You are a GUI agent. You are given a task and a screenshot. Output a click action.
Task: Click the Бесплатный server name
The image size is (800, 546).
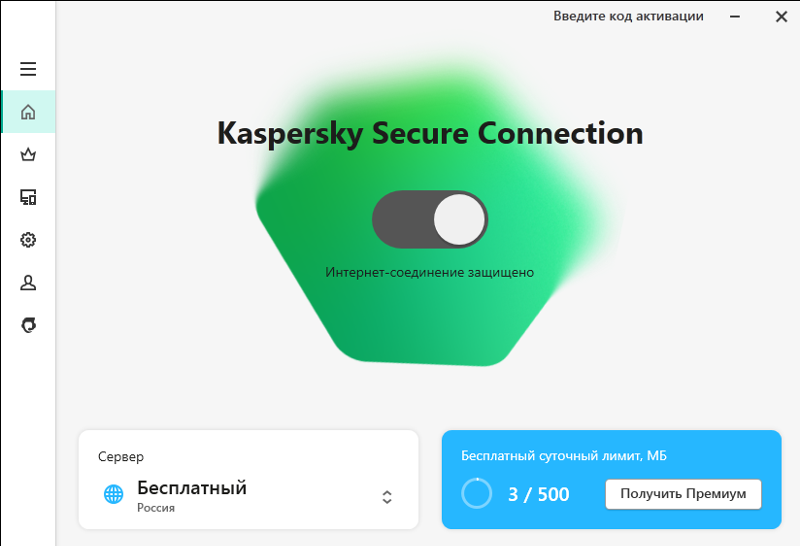pyautogui.click(x=192, y=488)
